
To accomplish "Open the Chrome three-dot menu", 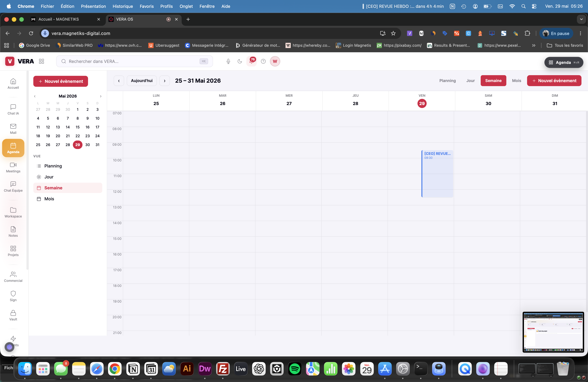I will click(580, 33).
